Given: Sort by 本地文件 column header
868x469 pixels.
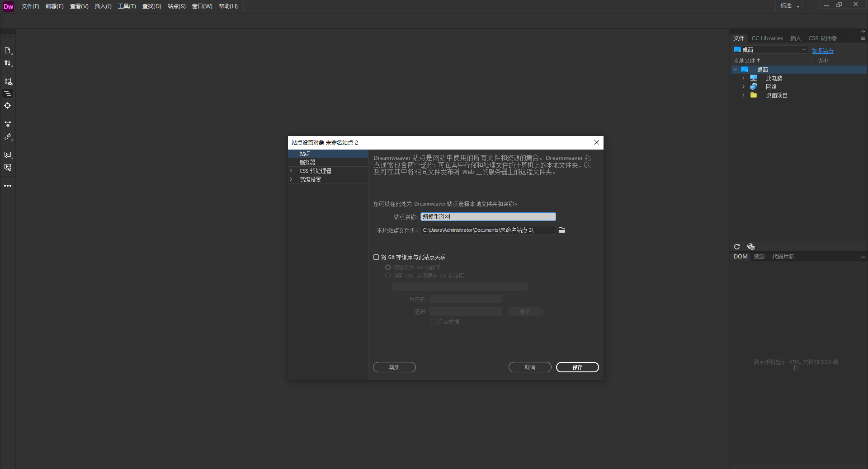Looking at the screenshot, I should click(x=747, y=61).
